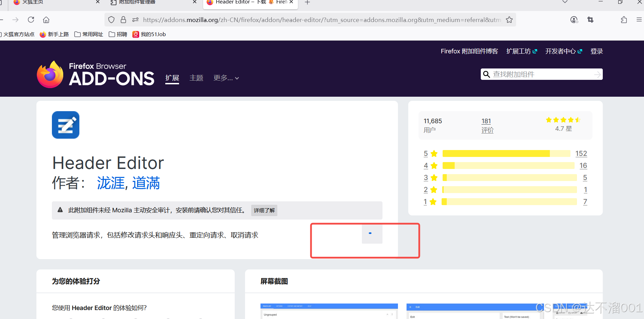Reload the current page
This screenshot has height=319, width=644.
click(x=31, y=20)
